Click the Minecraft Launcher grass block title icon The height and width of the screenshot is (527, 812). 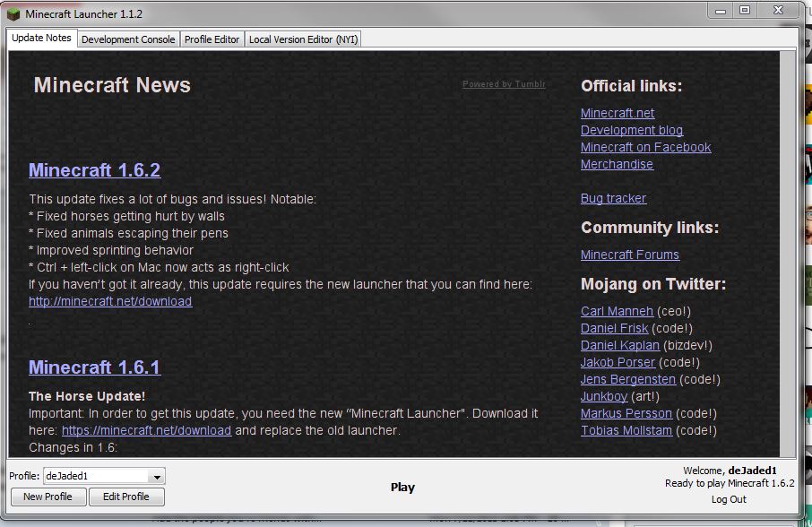click(x=13, y=14)
